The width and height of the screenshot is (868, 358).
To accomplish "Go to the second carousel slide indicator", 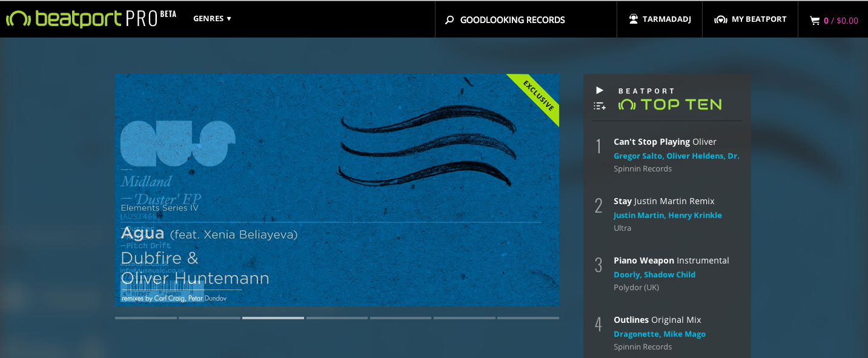I will pos(210,317).
